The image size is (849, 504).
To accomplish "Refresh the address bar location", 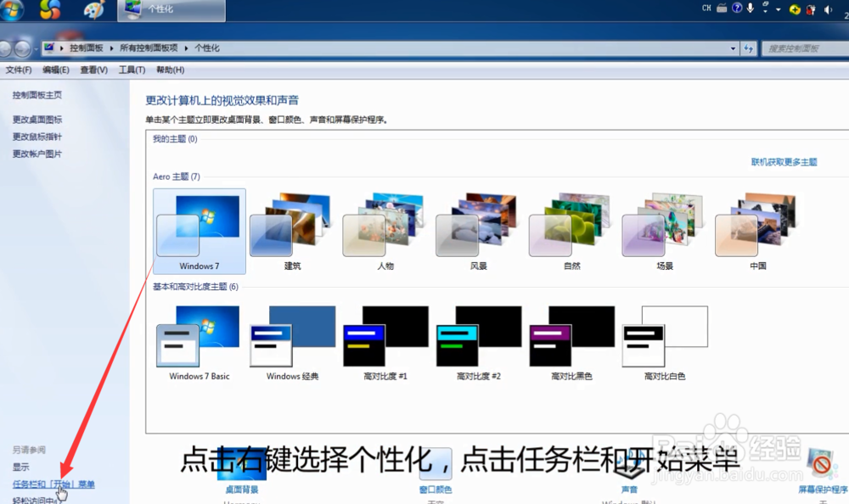I will pos(748,48).
